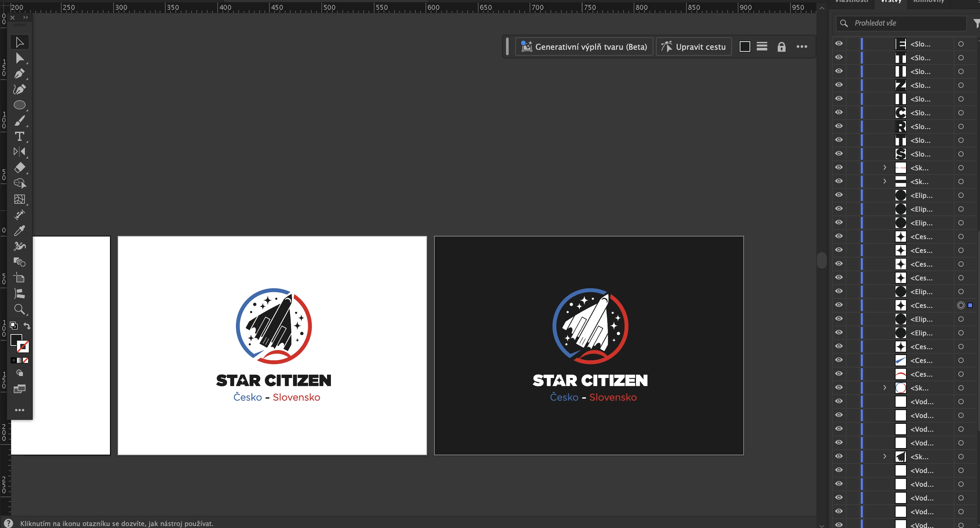
Task: Collapse the tools panel with double arrows
Action: pyautogui.click(x=26, y=17)
